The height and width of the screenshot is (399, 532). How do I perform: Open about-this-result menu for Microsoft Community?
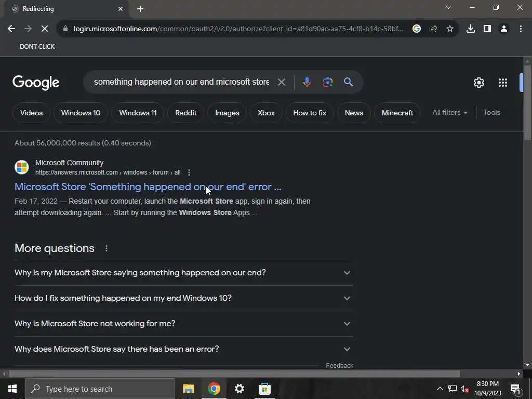[189, 172]
